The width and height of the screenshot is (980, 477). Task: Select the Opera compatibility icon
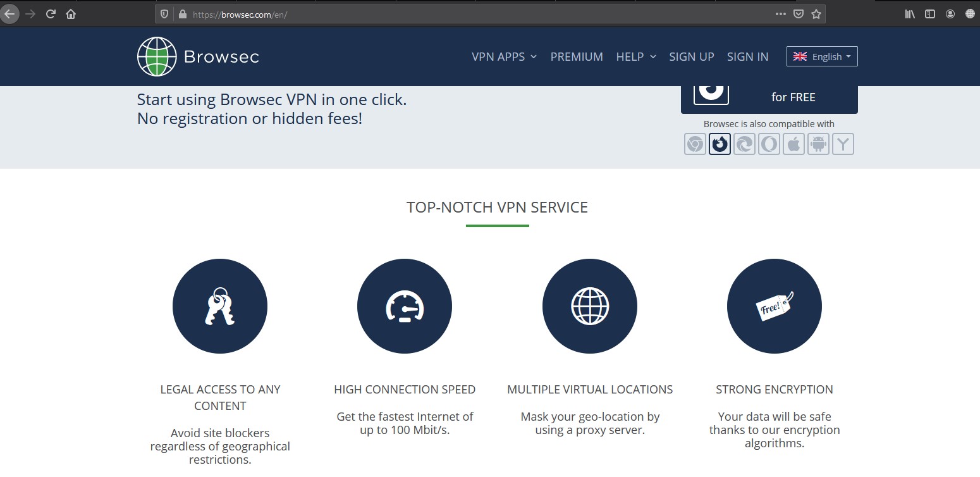(769, 144)
